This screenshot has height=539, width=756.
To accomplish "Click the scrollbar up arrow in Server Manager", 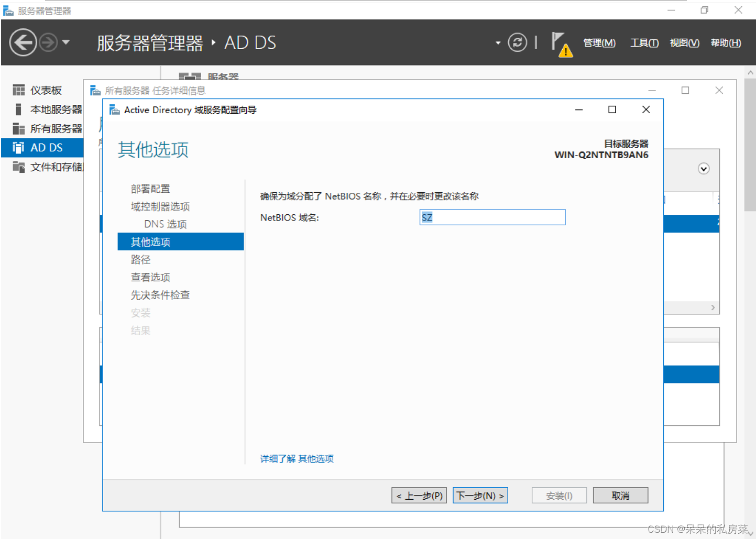I will point(750,72).
